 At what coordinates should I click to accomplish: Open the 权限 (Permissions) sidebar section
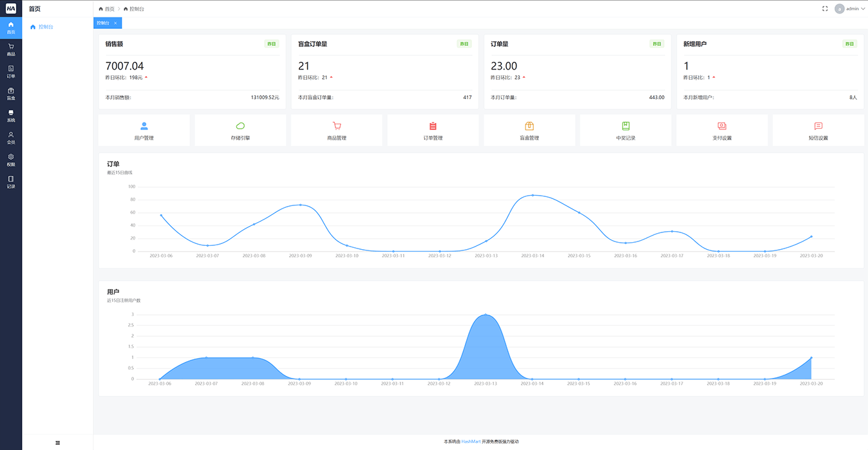[11, 160]
